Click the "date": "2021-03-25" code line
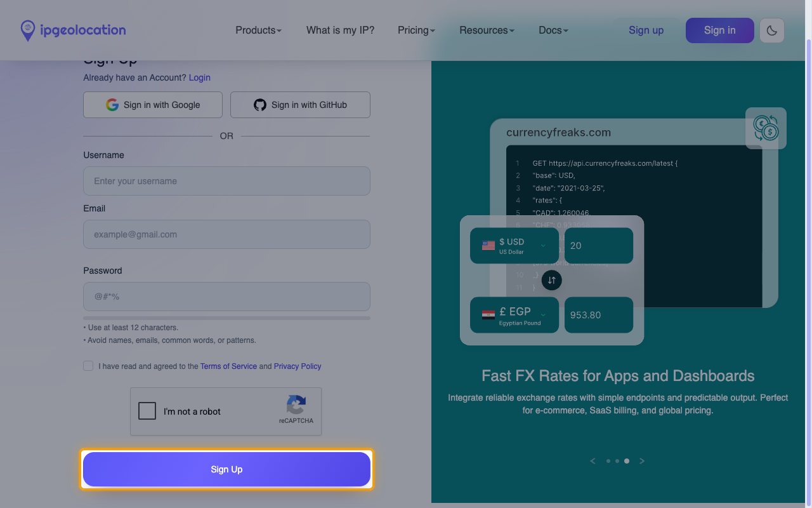The width and height of the screenshot is (812, 508). point(569,188)
